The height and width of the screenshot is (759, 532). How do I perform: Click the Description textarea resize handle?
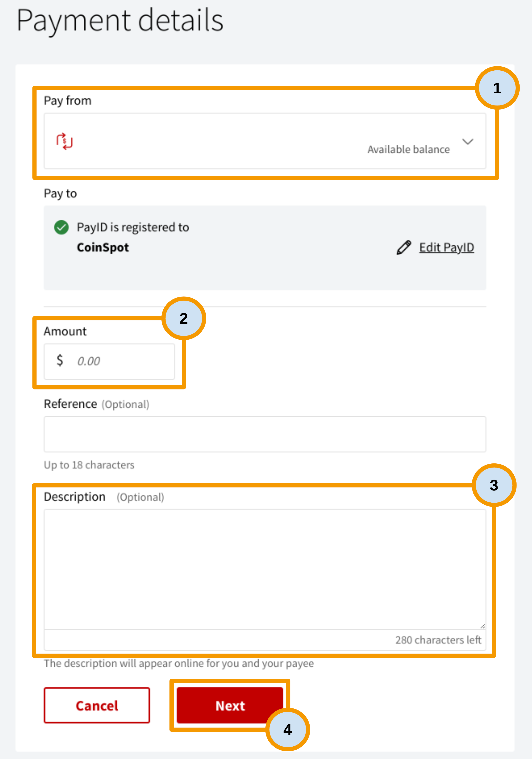pos(482,626)
